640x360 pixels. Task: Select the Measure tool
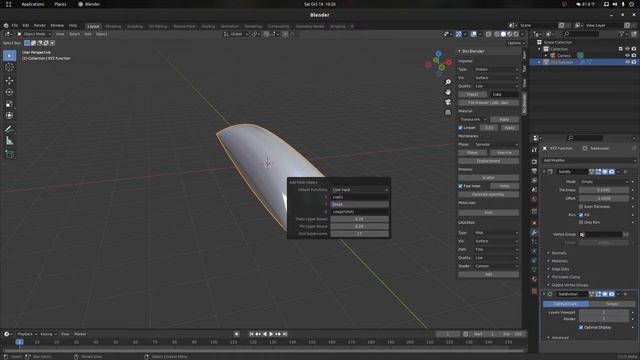[x=9, y=141]
